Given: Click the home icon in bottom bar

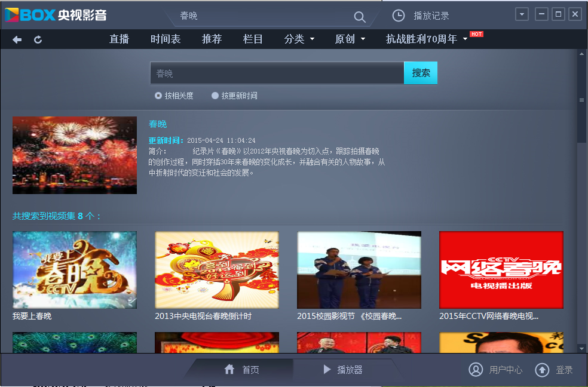Looking at the screenshot, I should coord(229,370).
